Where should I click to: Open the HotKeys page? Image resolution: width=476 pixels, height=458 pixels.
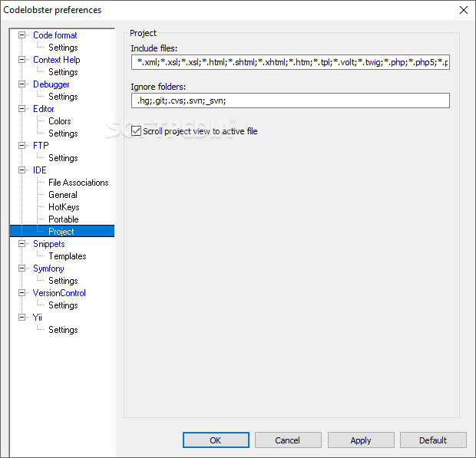click(x=64, y=207)
